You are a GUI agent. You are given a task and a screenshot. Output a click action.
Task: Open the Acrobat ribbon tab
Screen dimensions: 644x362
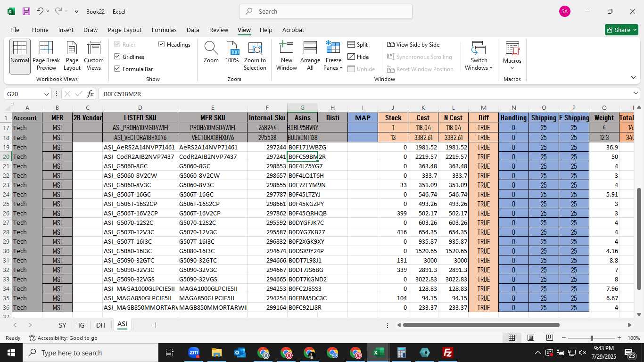(293, 30)
